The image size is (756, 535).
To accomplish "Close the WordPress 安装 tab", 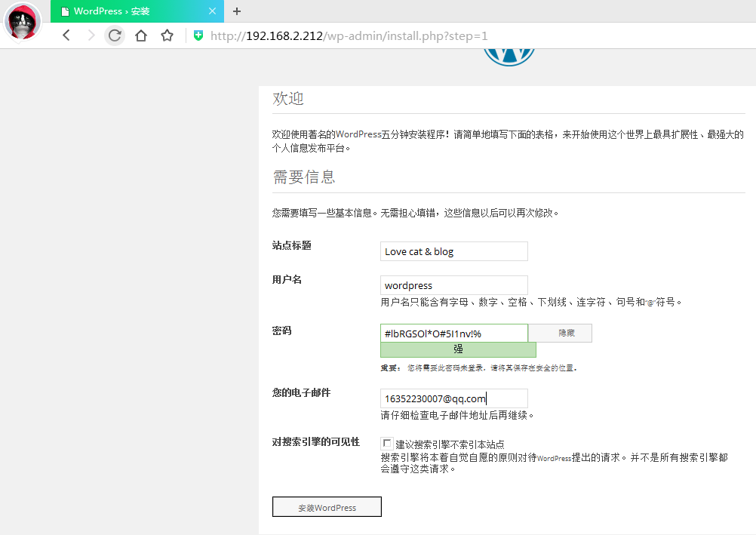I will click(212, 11).
